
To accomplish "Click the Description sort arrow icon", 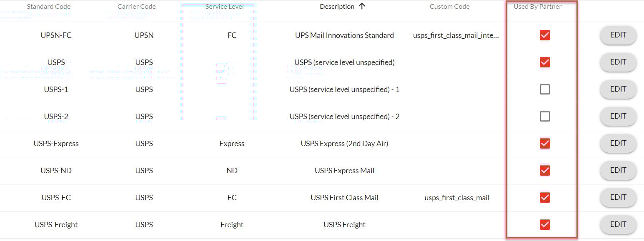I will 362,6.
